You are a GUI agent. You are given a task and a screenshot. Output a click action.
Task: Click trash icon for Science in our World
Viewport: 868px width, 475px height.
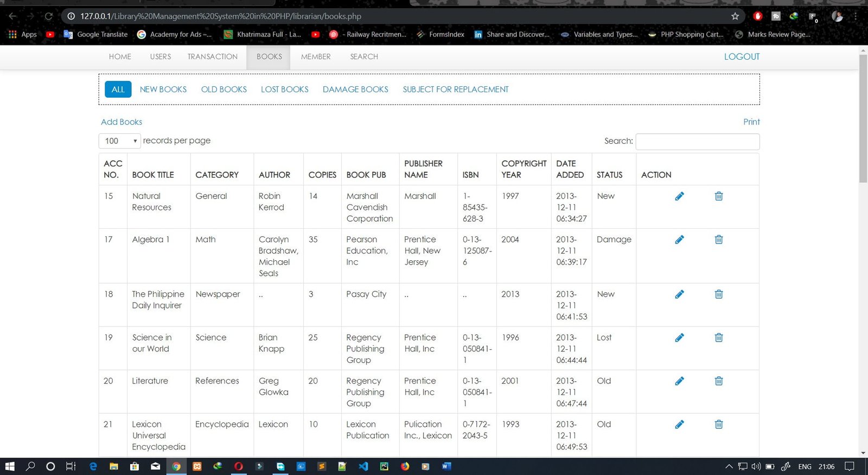coord(719,338)
